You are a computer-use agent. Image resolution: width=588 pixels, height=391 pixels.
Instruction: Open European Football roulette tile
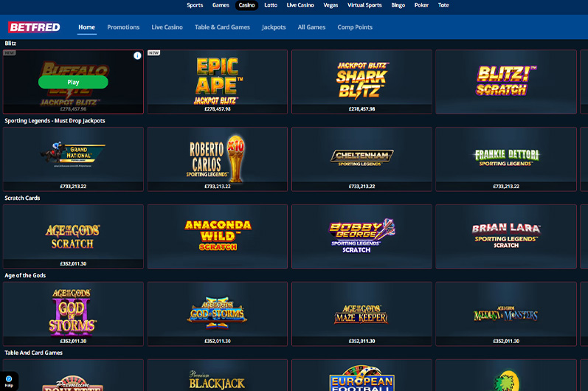click(362, 376)
